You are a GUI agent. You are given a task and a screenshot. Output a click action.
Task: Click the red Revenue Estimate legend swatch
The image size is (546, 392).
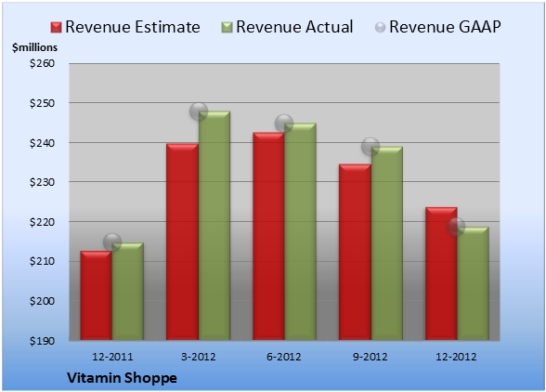[56, 28]
